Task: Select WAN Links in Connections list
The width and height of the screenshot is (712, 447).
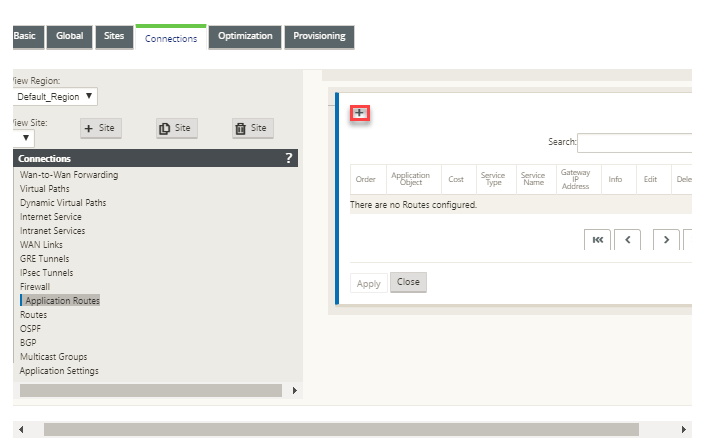Action: point(41,245)
